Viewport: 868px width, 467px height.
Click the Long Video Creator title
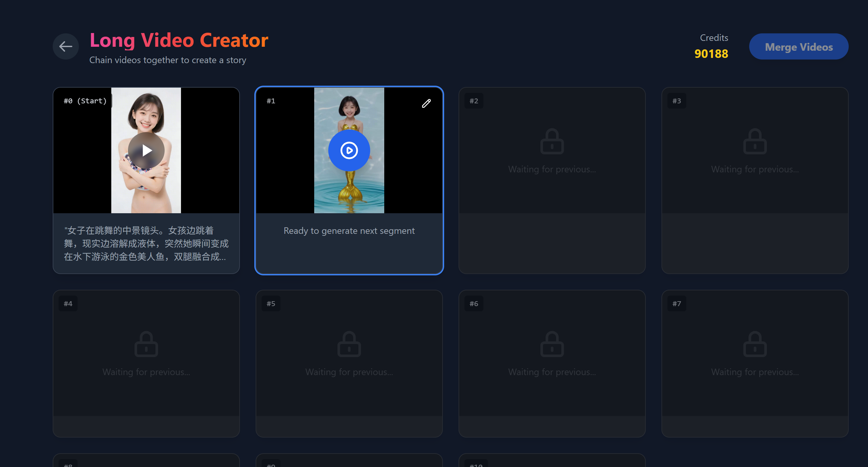(179, 41)
